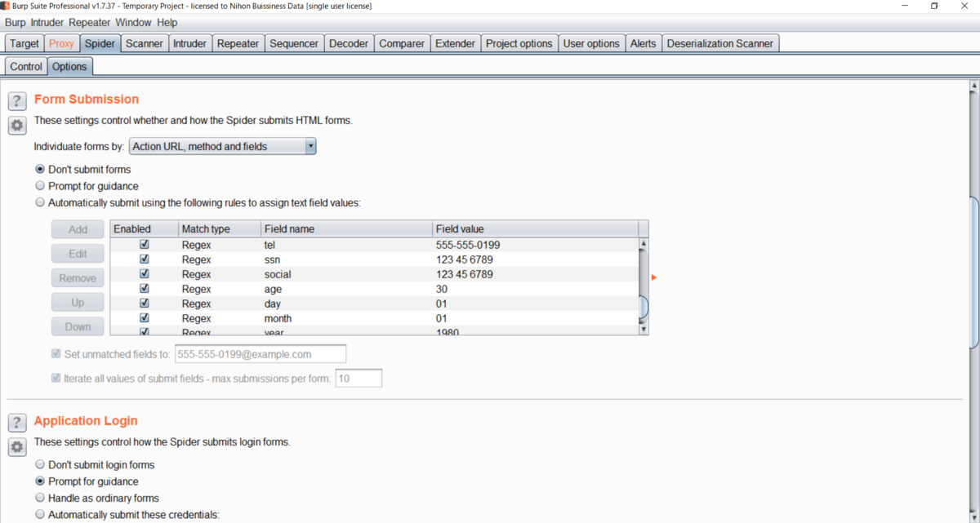The image size is (980, 523).
Task: Select Don't submit forms option
Action: coord(40,170)
